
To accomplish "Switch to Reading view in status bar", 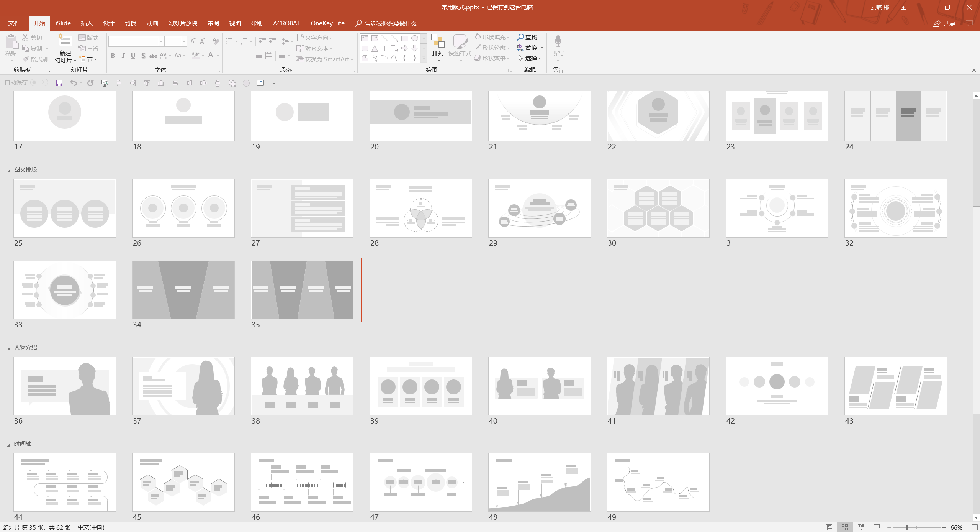I will (x=861, y=527).
